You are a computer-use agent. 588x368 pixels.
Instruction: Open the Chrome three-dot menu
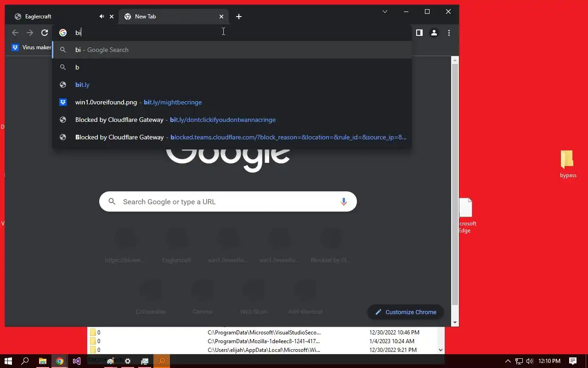449,33
